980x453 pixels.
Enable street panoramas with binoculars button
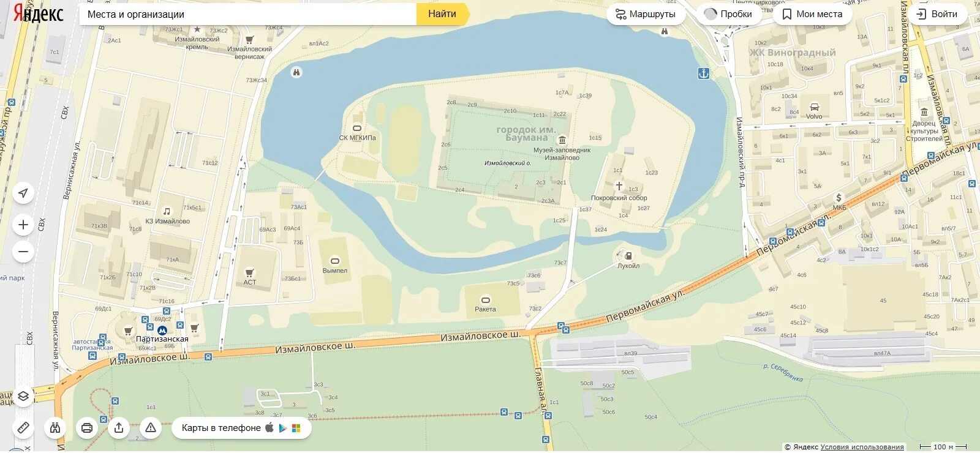pyautogui.click(x=55, y=427)
